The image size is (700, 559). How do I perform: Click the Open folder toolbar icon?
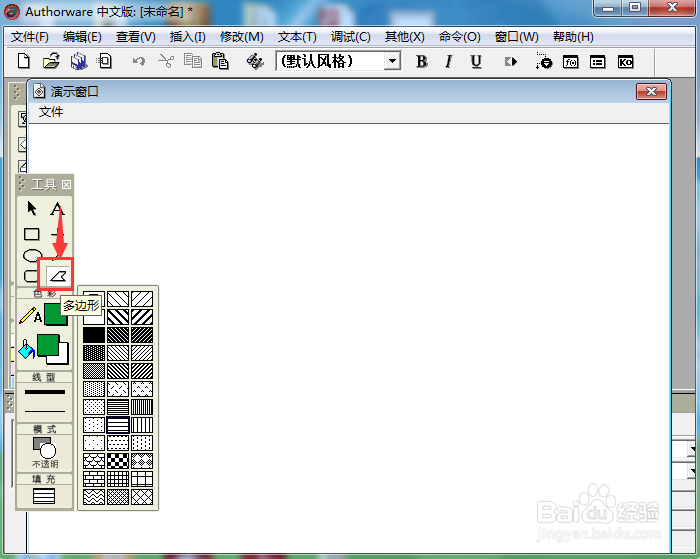click(x=51, y=61)
